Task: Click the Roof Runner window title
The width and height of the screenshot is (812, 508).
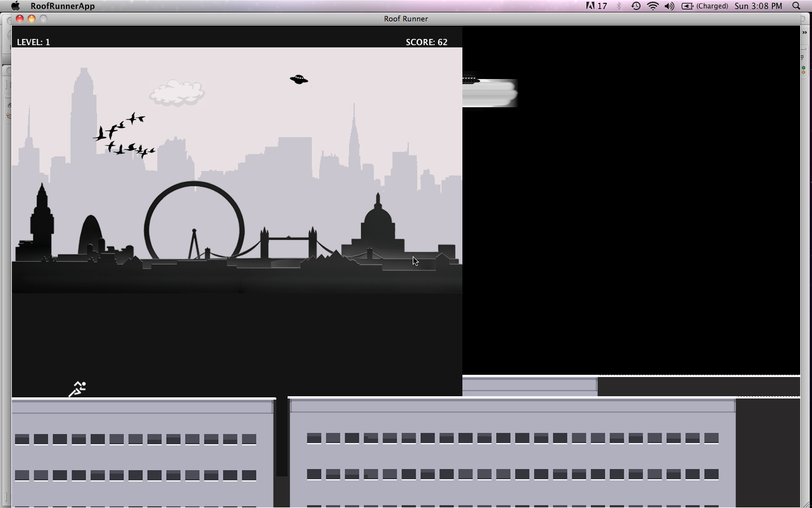Action: 406,19
